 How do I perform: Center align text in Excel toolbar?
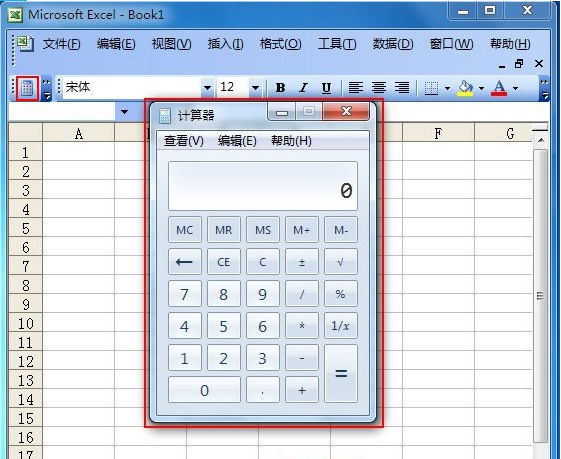(379, 87)
